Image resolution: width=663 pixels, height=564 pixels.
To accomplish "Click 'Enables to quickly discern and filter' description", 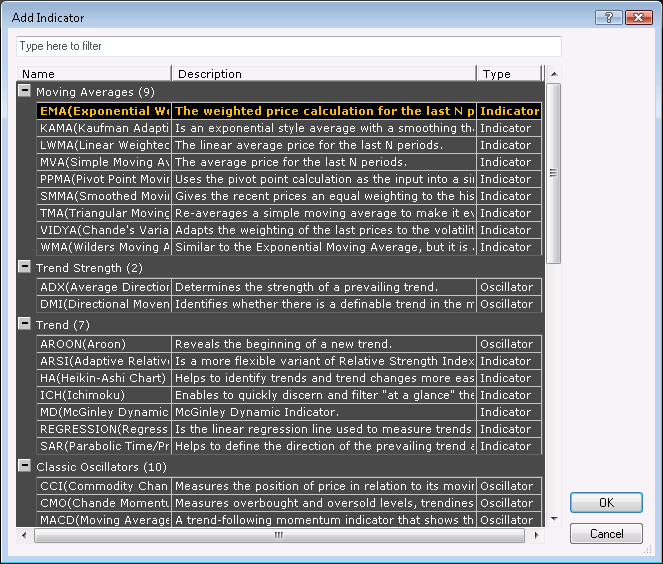I will click(324, 395).
